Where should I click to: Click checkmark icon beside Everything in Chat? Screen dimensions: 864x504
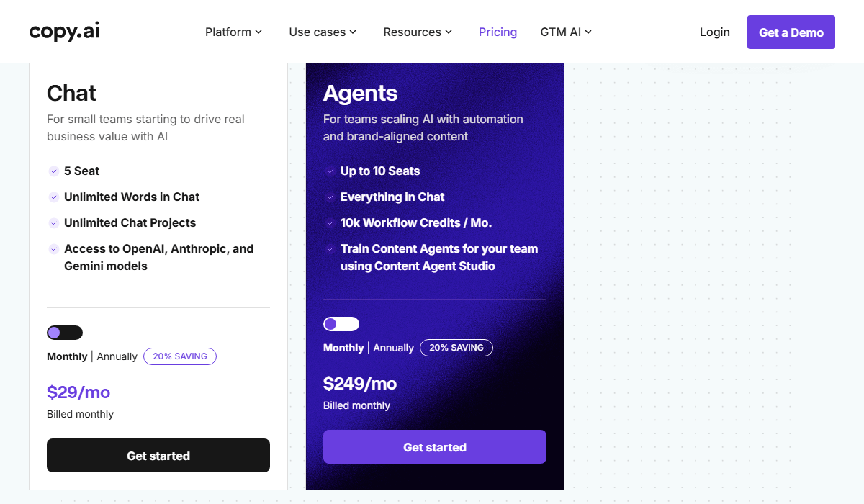pyautogui.click(x=330, y=197)
